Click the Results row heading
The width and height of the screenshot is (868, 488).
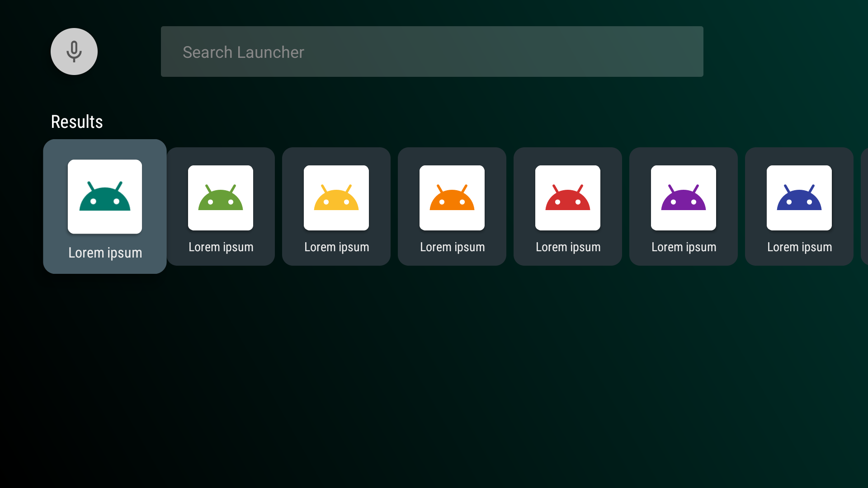click(x=77, y=122)
